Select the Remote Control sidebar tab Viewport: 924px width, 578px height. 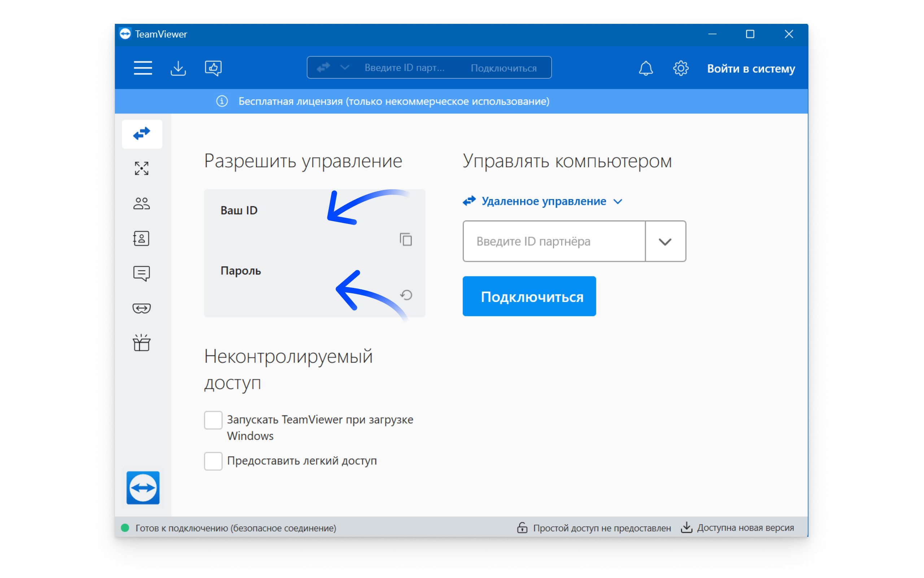pyautogui.click(x=141, y=134)
